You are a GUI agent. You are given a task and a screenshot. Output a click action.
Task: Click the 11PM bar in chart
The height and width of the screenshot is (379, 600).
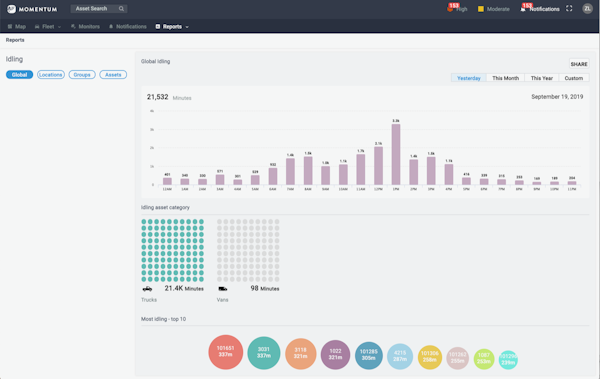572,183
